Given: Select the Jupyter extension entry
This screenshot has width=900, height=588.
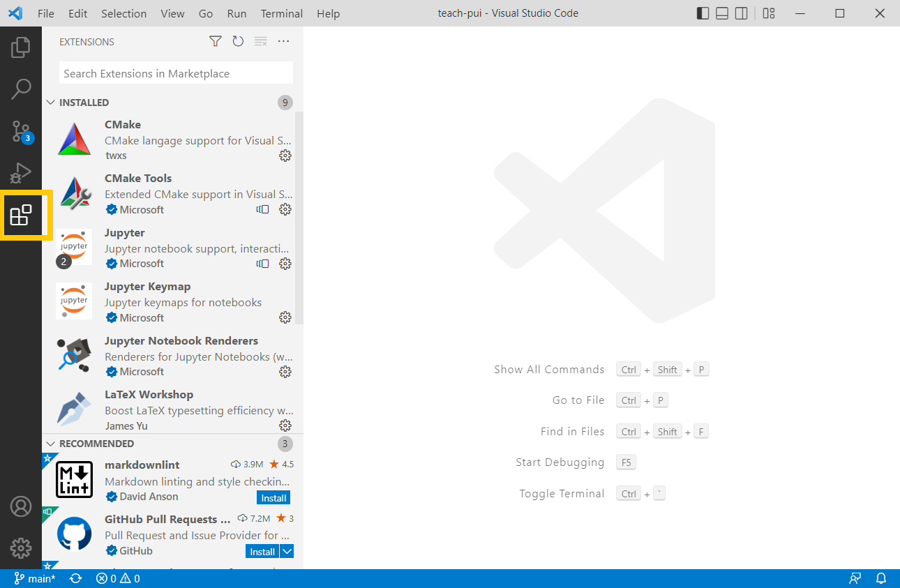Looking at the screenshot, I should coord(168,248).
